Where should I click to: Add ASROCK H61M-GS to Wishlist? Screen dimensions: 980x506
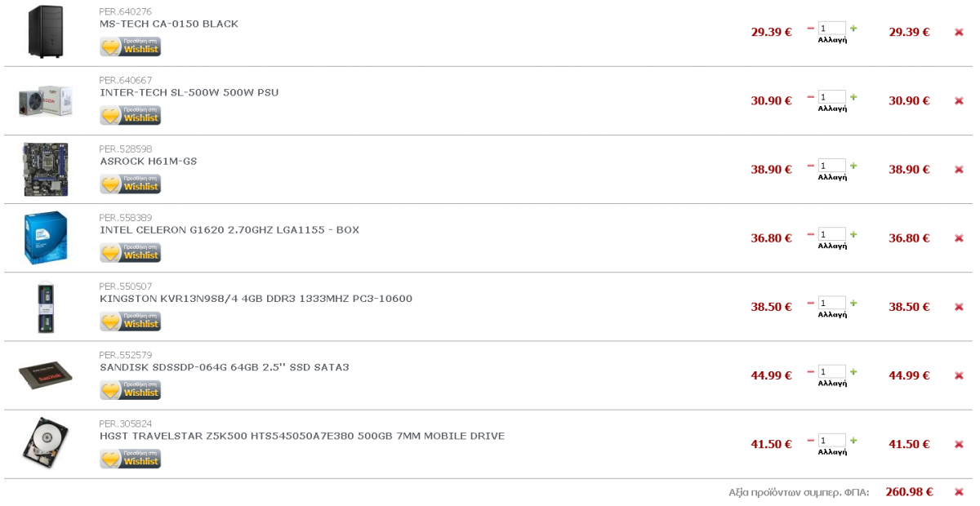[x=131, y=184]
